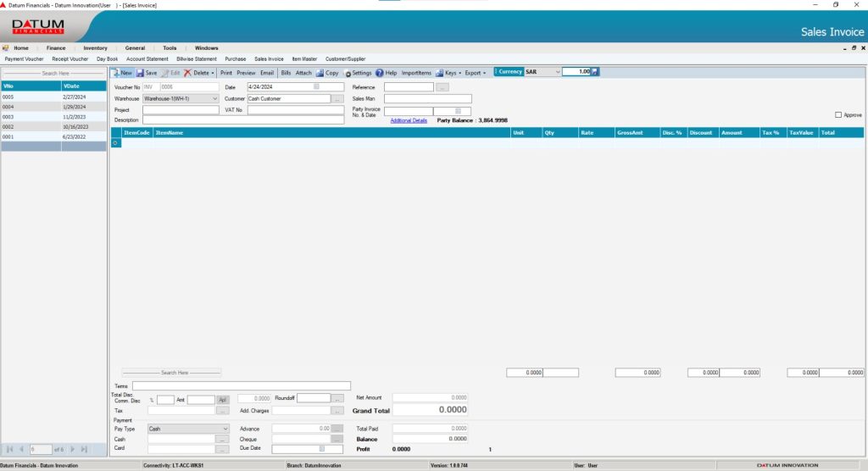Click the Tax lookup button
The height and width of the screenshot is (471, 868).
pyautogui.click(x=222, y=411)
